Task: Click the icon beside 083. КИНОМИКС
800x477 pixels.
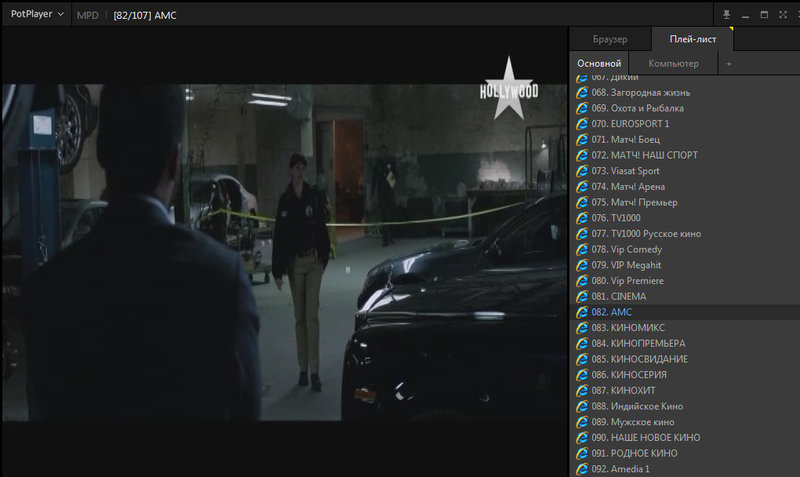Action: 582,328
